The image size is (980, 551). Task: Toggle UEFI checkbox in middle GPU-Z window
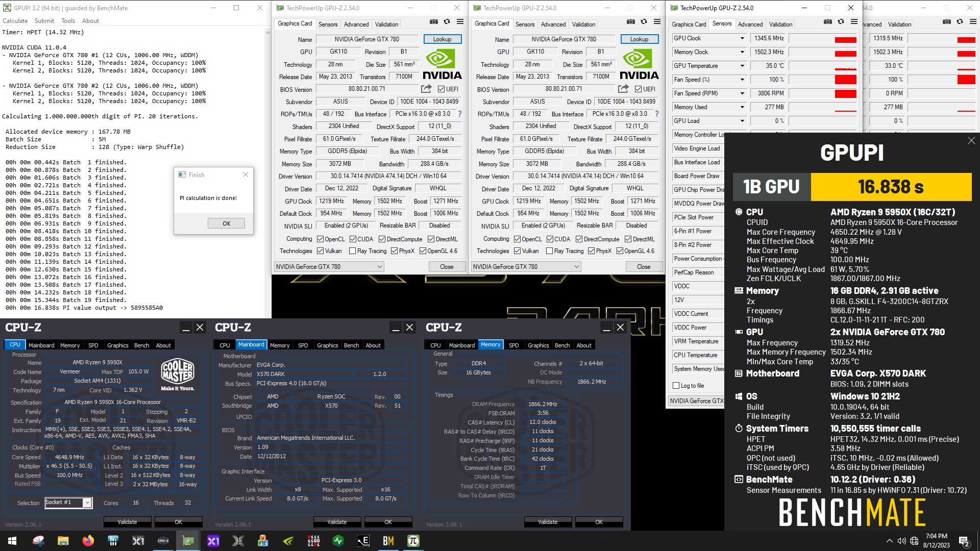pyautogui.click(x=638, y=89)
